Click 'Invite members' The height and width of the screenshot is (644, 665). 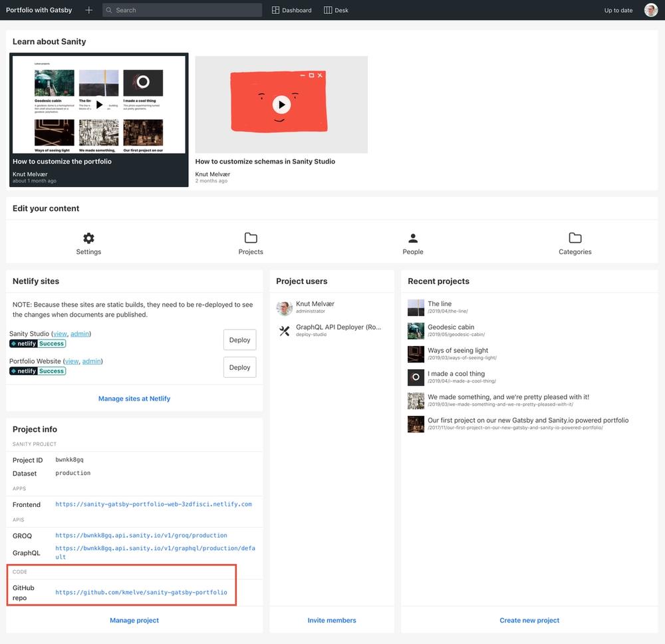pyautogui.click(x=332, y=620)
